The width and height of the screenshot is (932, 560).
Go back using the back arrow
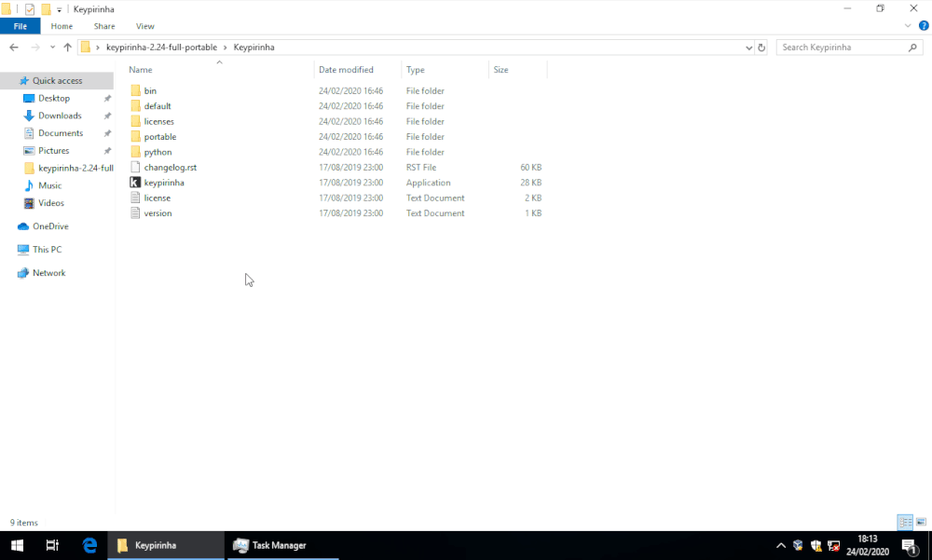point(14,48)
